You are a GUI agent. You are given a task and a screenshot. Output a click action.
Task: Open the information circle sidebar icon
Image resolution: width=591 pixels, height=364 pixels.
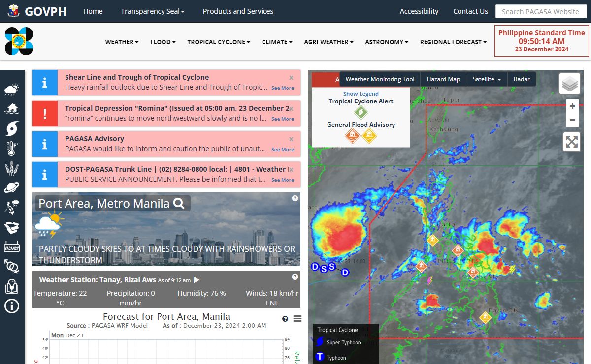12,306
